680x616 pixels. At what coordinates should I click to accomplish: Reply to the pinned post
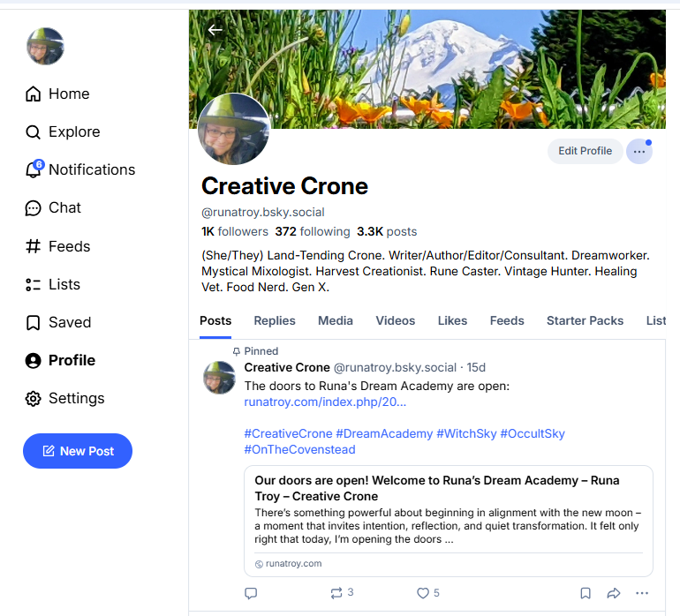pyautogui.click(x=251, y=593)
